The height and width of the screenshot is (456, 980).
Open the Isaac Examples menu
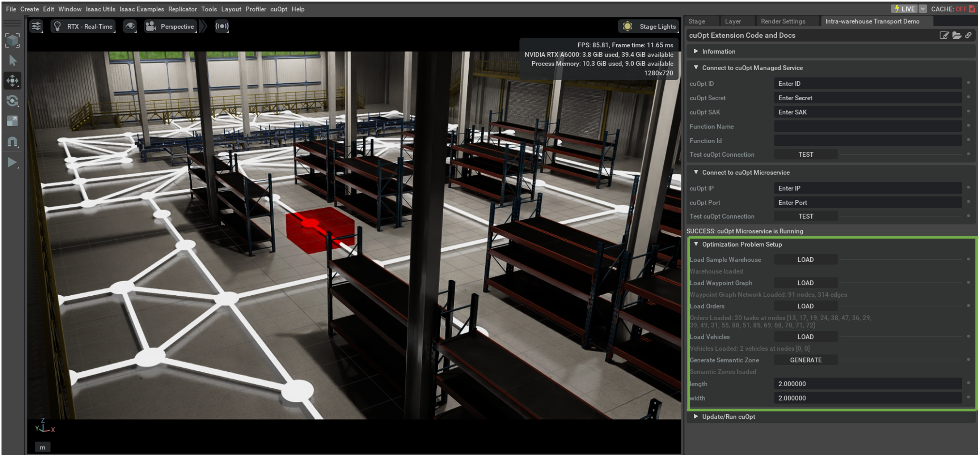click(x=141, y=9)
